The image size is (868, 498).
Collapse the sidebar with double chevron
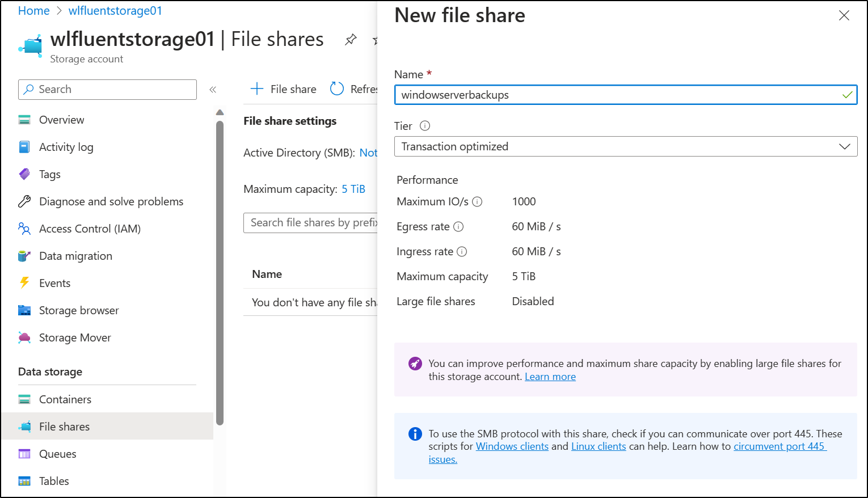[x=213, y=89]
